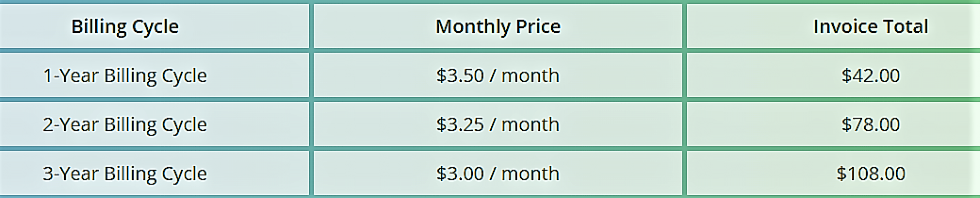Screen dimensions: 980x198
Task: Click the $3.00 / month price
Action: click(498, 173)
